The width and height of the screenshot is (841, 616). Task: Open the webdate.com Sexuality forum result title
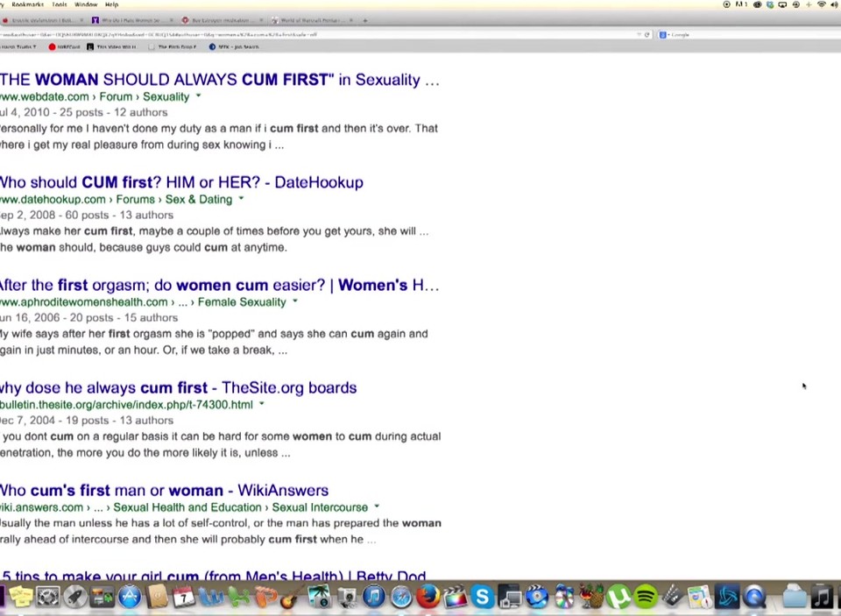pos(220,80)
